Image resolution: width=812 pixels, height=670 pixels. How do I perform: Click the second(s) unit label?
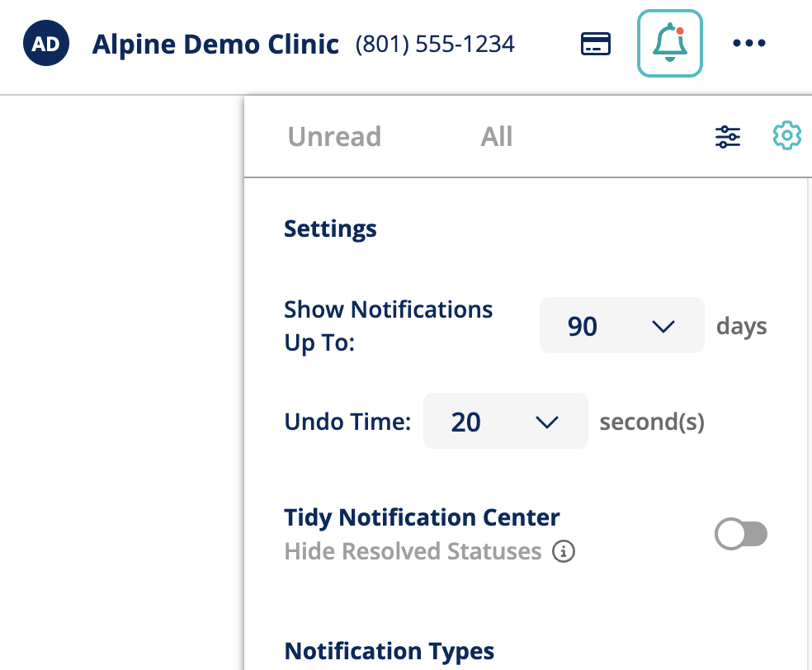[652, 422]
